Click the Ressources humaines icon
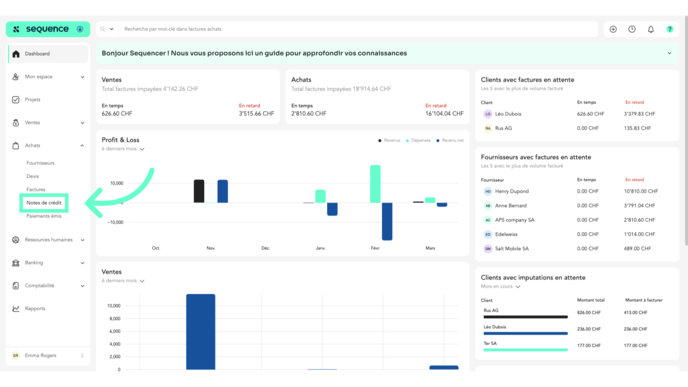 coord(16,240)
